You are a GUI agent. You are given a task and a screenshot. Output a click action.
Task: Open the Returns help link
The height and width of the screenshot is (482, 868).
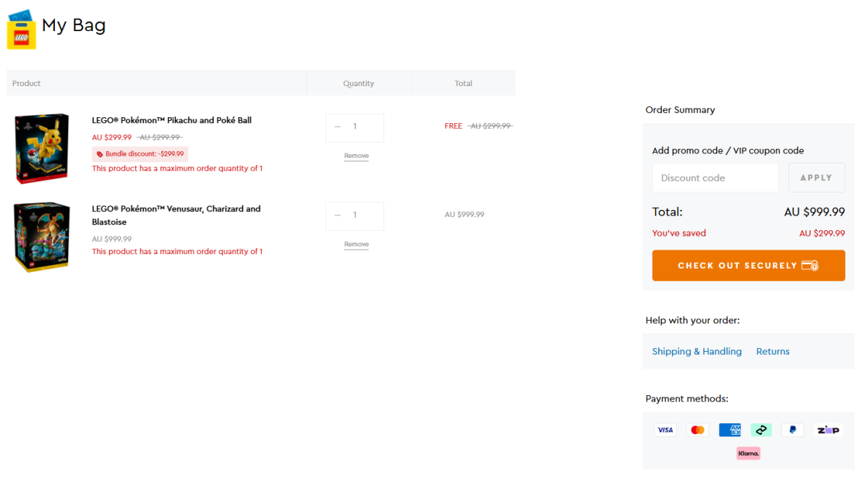(x=773, y=351)
